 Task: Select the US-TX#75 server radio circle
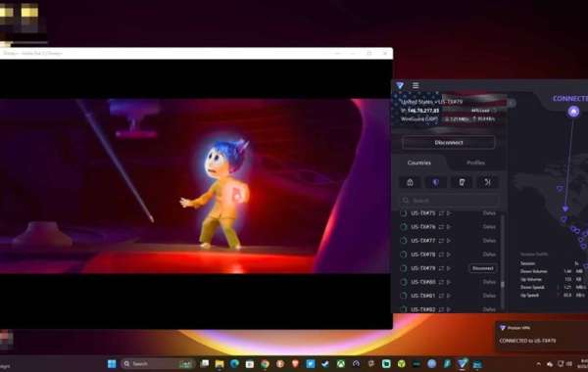coord(404,213)
